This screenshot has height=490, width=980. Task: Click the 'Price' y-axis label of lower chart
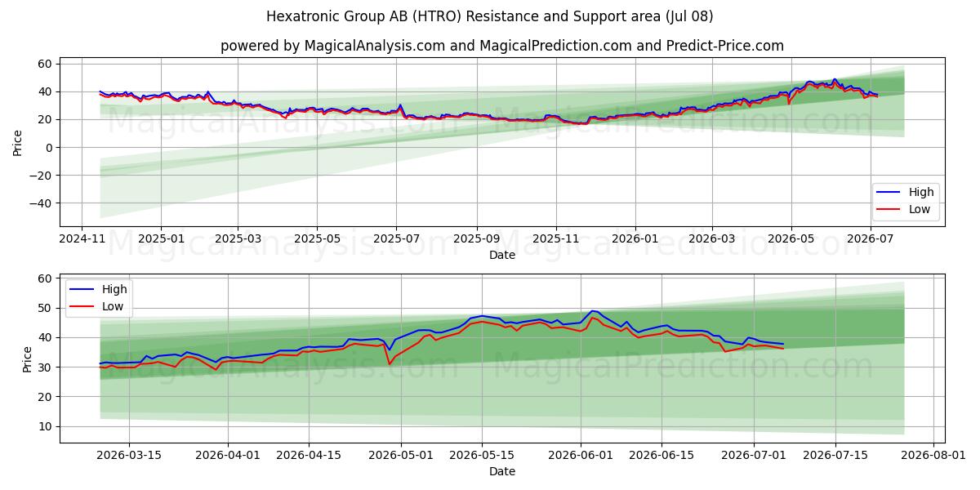pos(27,359)
